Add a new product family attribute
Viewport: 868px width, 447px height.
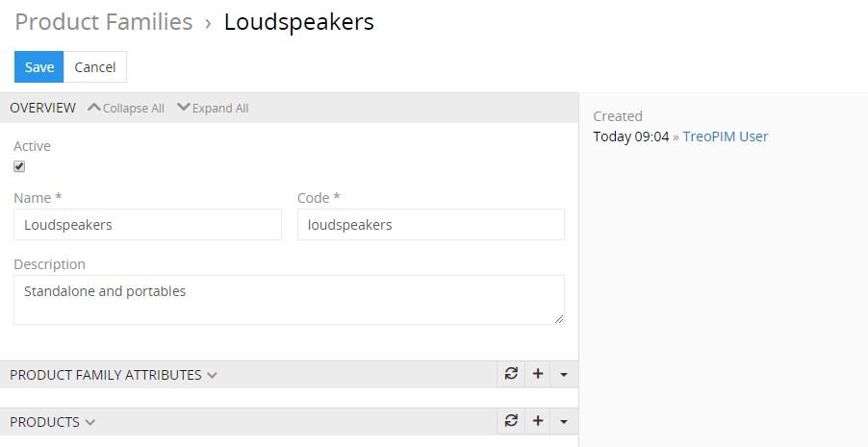537,375
